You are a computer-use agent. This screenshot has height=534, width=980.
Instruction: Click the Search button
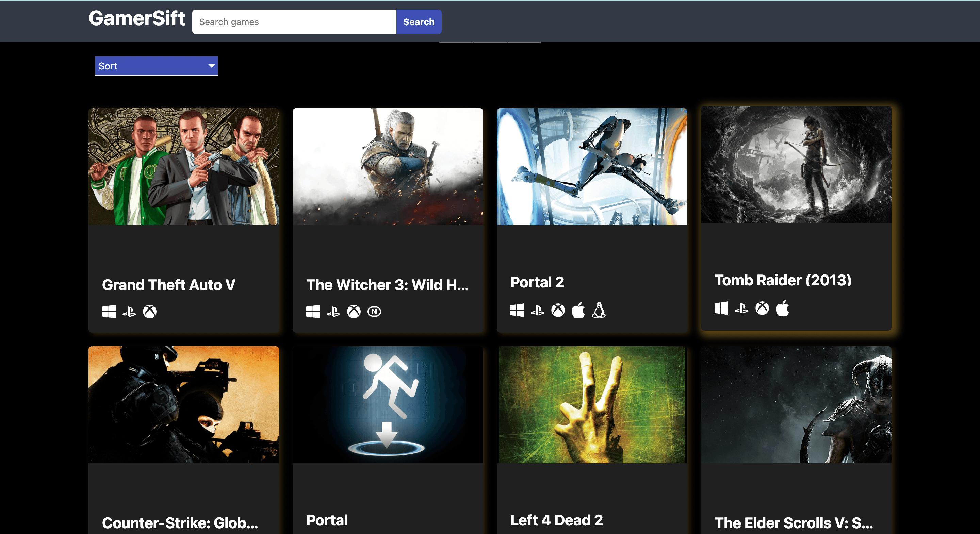[x=419, y=22]
